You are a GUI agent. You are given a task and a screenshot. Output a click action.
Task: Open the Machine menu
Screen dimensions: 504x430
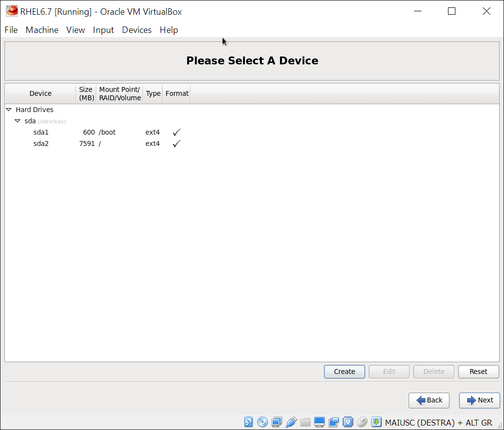[42, 30]
